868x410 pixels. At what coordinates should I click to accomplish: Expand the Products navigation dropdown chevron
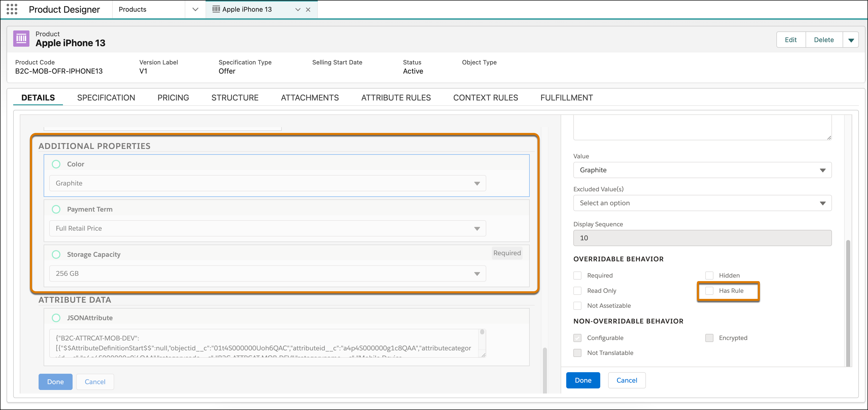pyautogui.click(x=195, y=9)
